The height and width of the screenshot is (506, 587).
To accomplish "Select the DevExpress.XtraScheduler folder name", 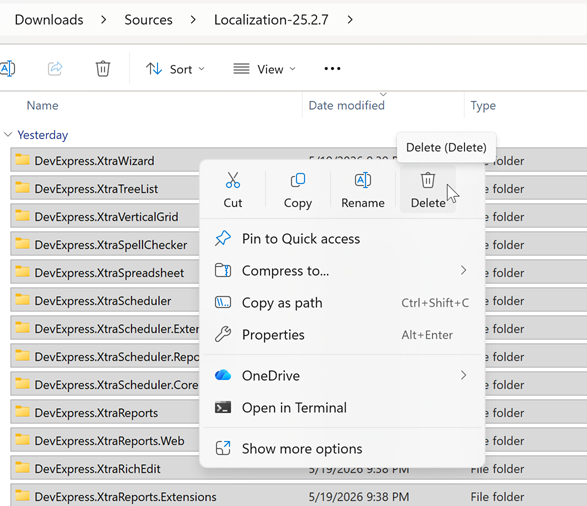I will pyautogui.click(x=103, y=301).
